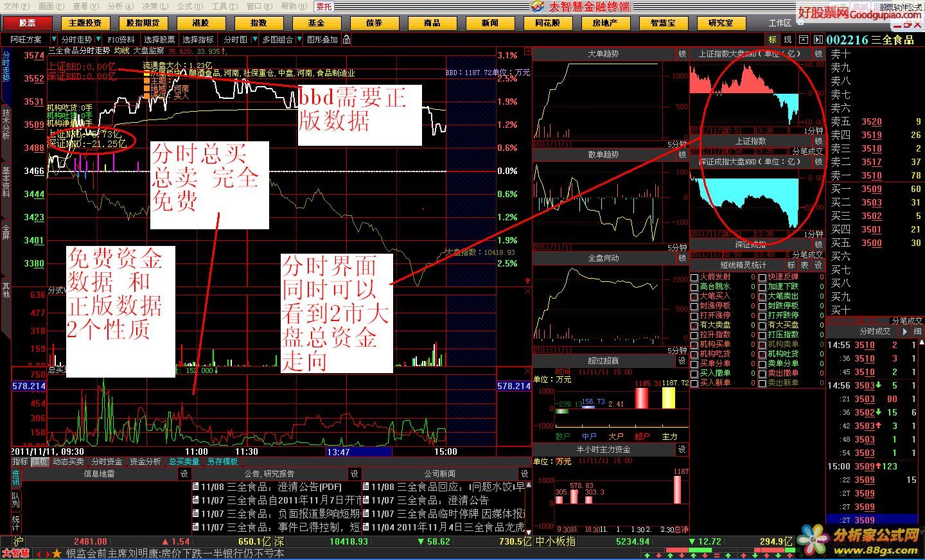Switch to the 总买卖量 tab
The height and width of the screenshot is (560, 925).
click(x=184, y=462)
